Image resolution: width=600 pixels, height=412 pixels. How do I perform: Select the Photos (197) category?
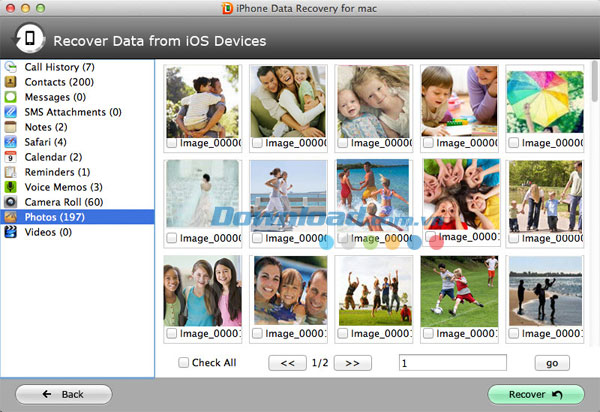coord(77,217)
